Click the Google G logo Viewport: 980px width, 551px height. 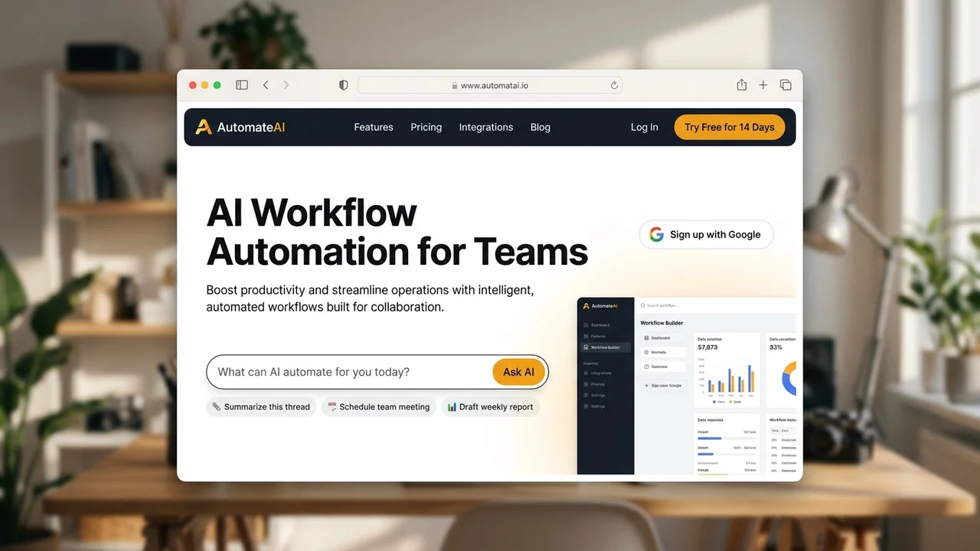656,234
